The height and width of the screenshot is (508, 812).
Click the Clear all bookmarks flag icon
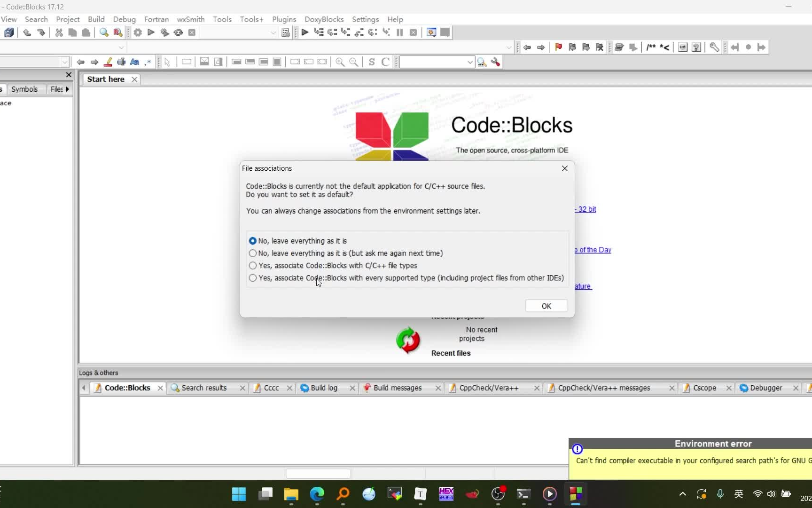tap(600, 47)
